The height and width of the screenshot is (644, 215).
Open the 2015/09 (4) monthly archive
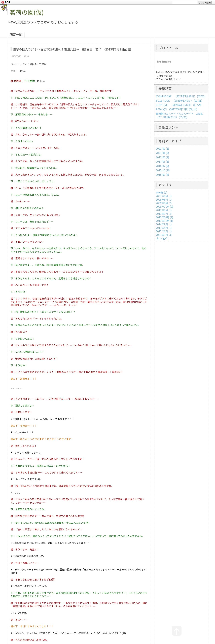click(x=162, y=175)
